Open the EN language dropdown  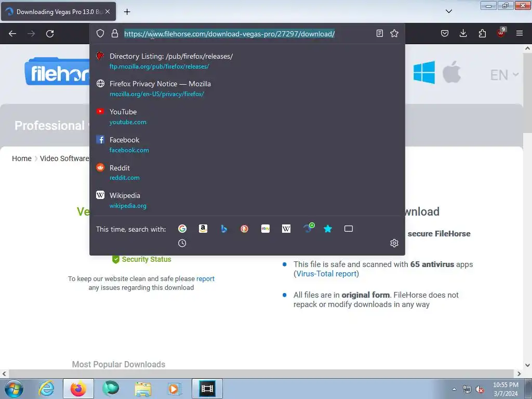[504, 75]
